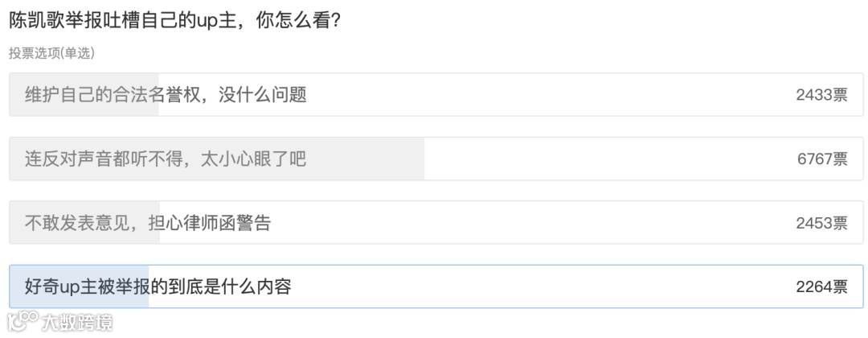This screenshot has height=338, width=868.
Task: Click the 2433票 vote count
Action: pyautogui.click(x=821, y=95)
